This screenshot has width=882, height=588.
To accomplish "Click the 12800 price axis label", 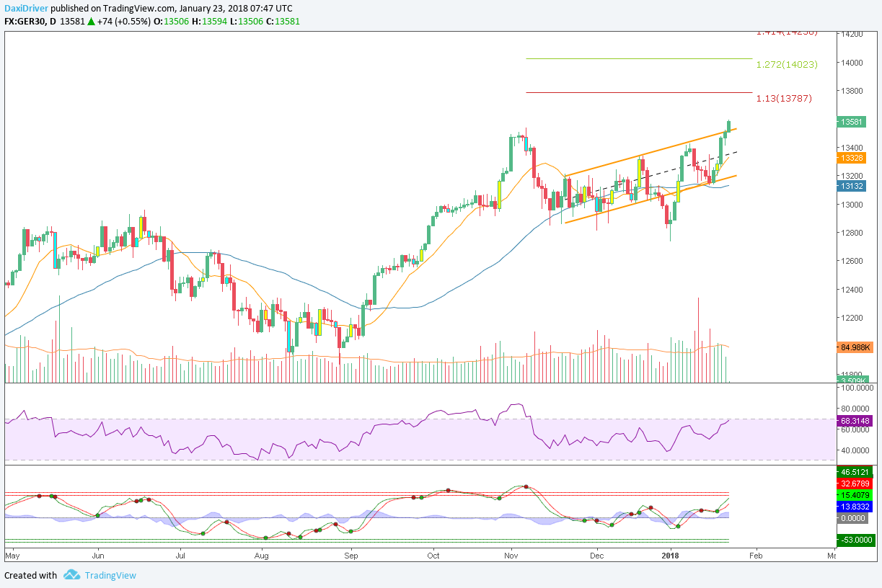I will (x=852, y=233).
